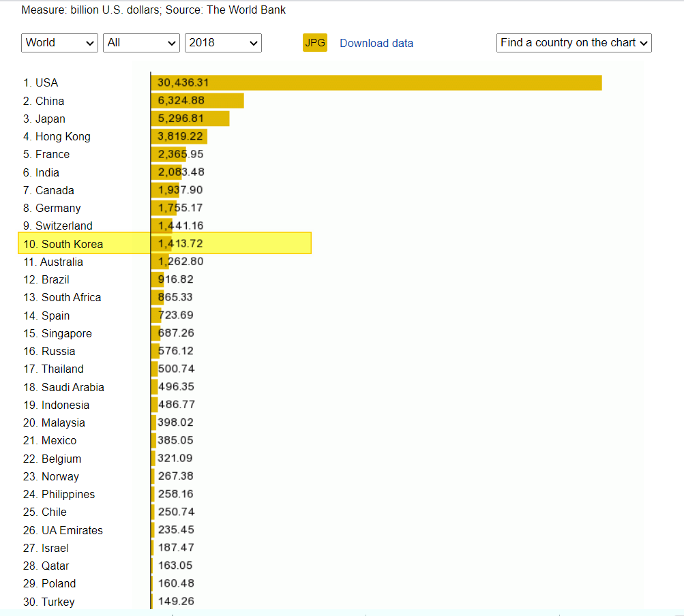Select the '21. Mexico' label
684x616 pixels.
tap(50, 441)
